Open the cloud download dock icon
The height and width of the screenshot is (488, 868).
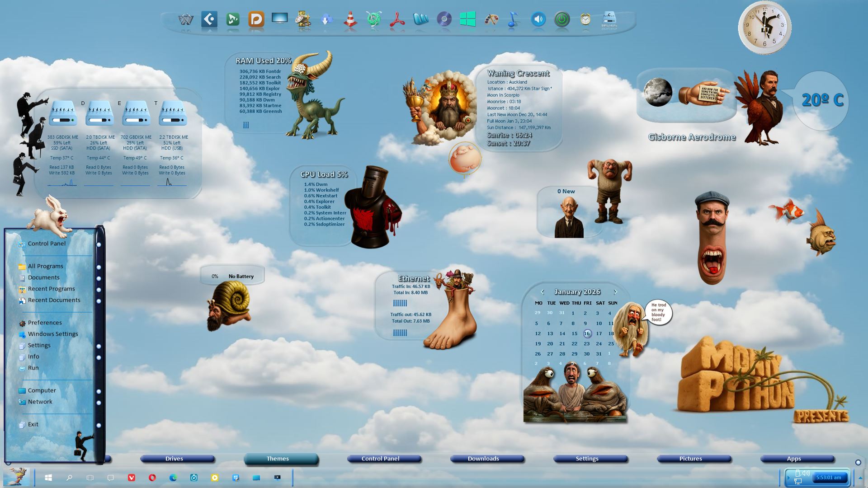(326, 19)
